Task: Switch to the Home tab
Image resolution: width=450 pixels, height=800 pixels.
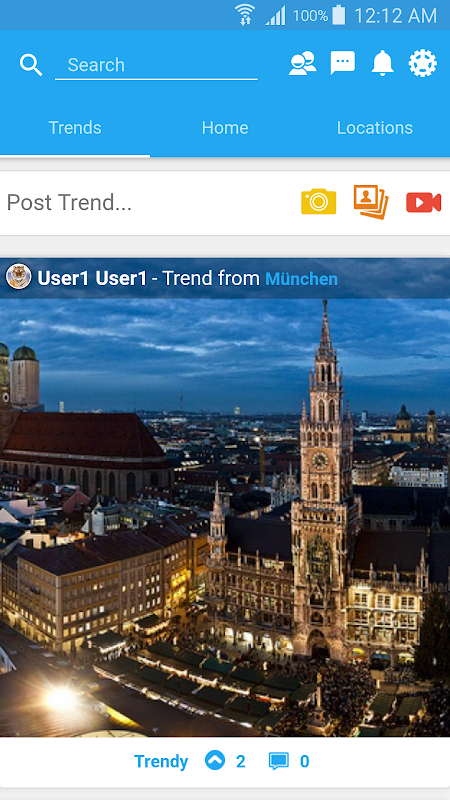Action: tap(225, 128)
